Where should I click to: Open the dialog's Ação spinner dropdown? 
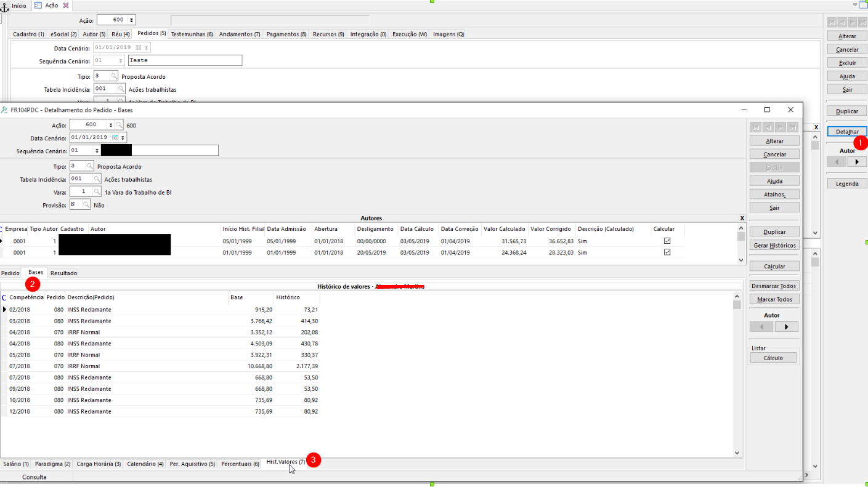point(111,125)
